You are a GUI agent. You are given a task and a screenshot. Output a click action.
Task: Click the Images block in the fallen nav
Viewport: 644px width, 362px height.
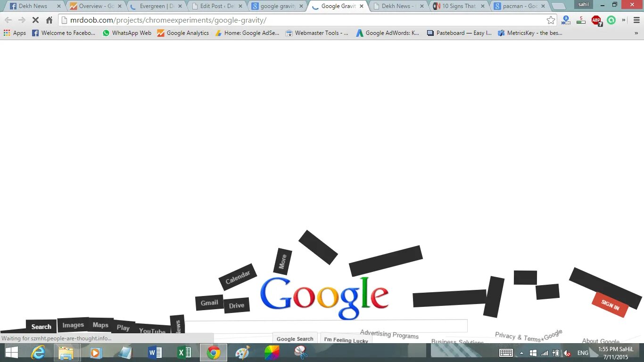pyautogui.click(x=73, y=325)
